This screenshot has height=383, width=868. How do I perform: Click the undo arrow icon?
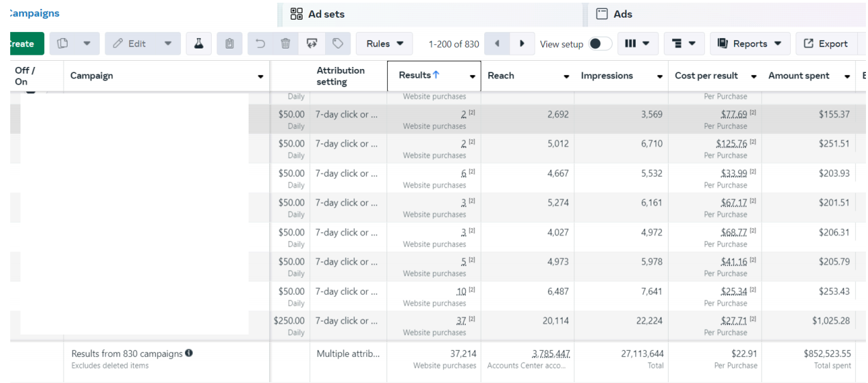[260, 44]
